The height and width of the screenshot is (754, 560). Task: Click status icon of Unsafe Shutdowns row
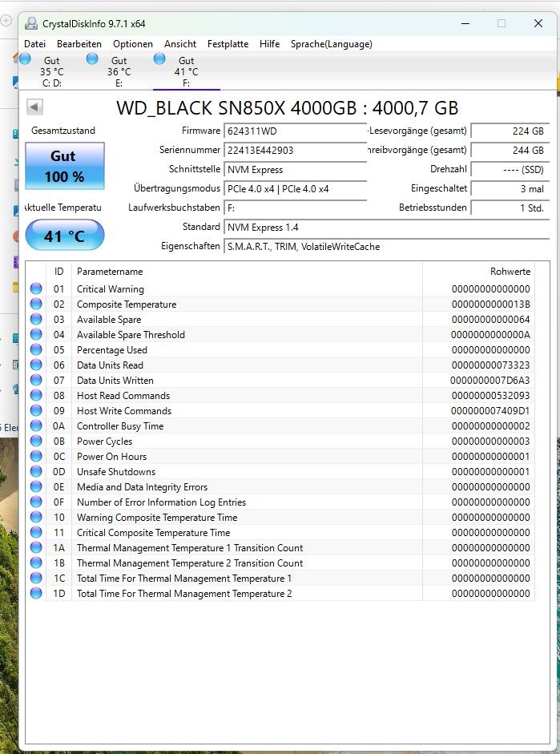pos(36,471)
